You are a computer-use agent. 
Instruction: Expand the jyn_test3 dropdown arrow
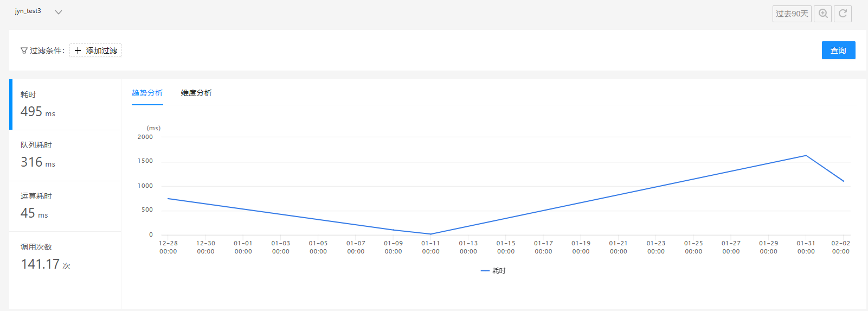point(59,12)
